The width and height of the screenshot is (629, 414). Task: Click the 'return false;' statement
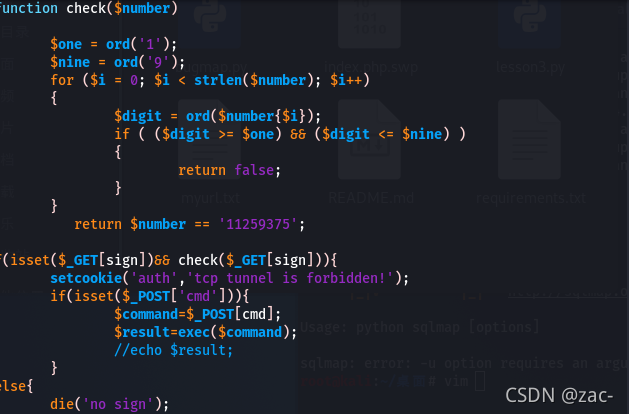click(229, 170)
